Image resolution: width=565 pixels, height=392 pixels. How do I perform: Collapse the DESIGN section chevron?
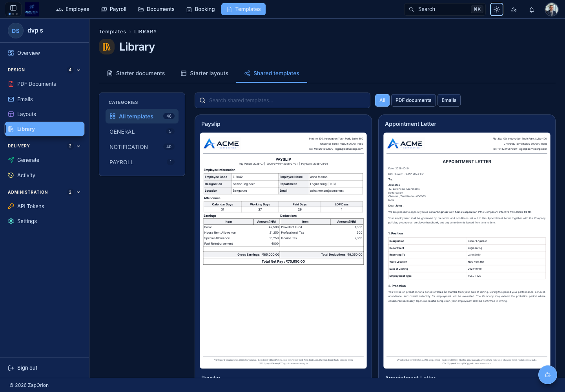pos(78,70)
